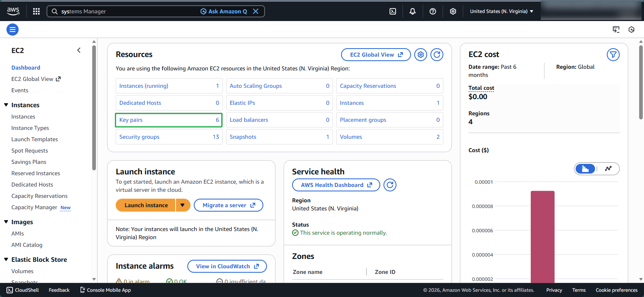Image resolution: width=644 pixels, height=297 pixels.
Task: Collapse the Images sidebar section
Action: click(x=6, y=222)
